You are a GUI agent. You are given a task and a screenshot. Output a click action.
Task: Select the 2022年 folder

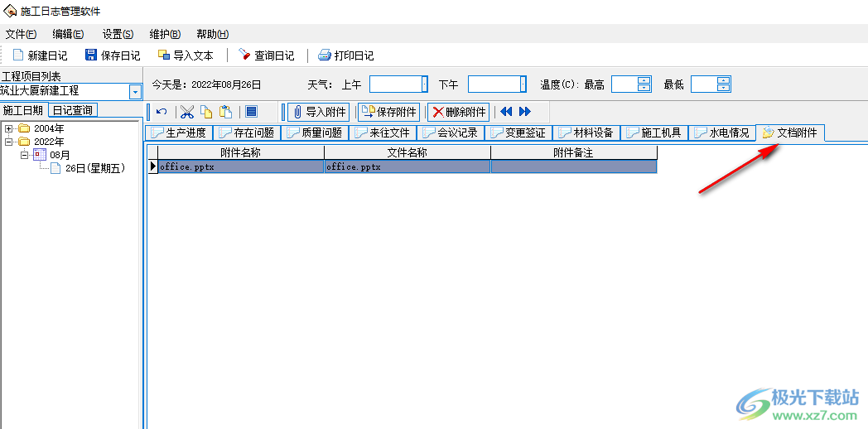(x=41, y=142)
